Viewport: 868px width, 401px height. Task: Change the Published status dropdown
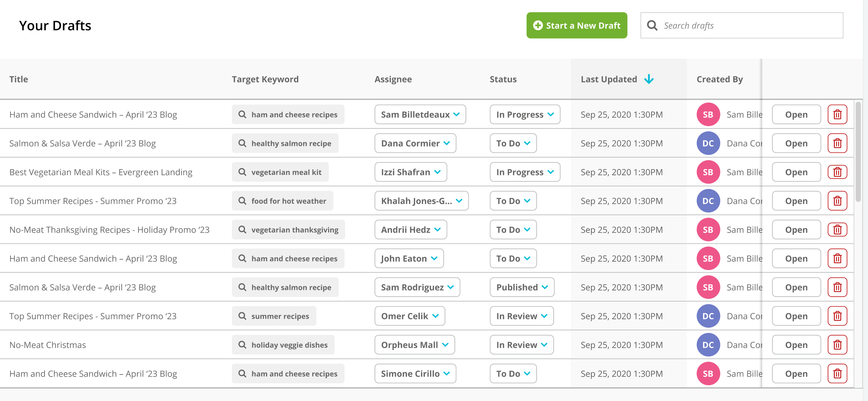pyautogui.click(x=522, y=288)
